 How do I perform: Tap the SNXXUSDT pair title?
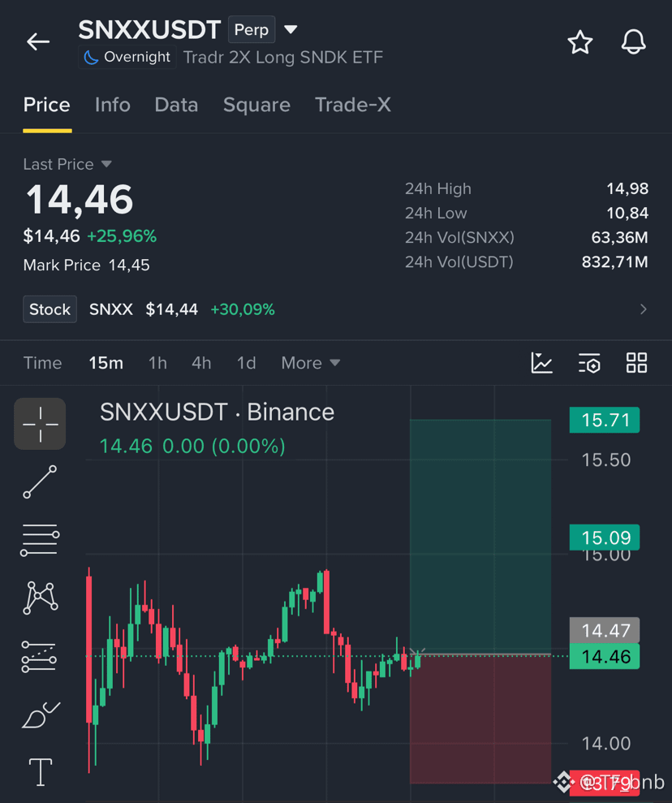click(x=149, y=30)
